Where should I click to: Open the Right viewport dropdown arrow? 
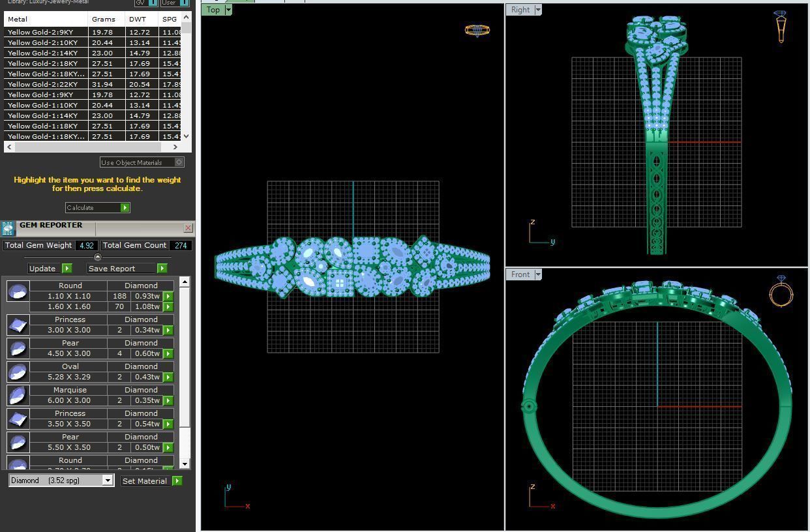click(538, 10)
